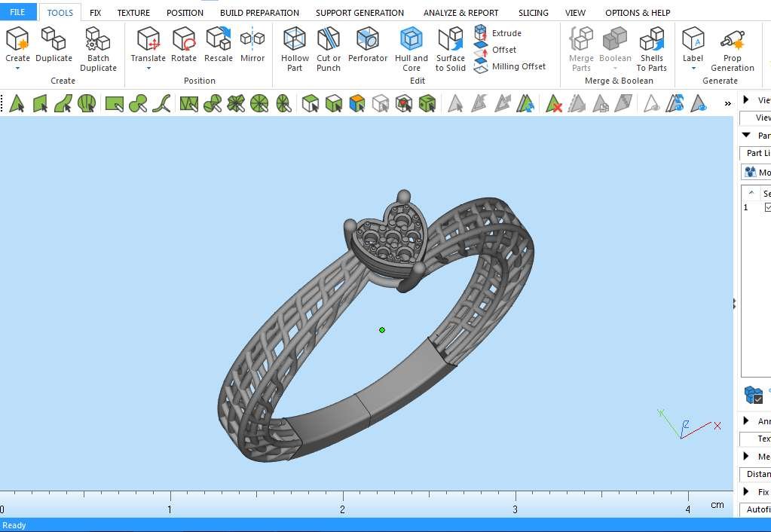Toggle the part 1 checkbox in list
The width and height of the screenshot is (771, 532).
pos(768,207)
